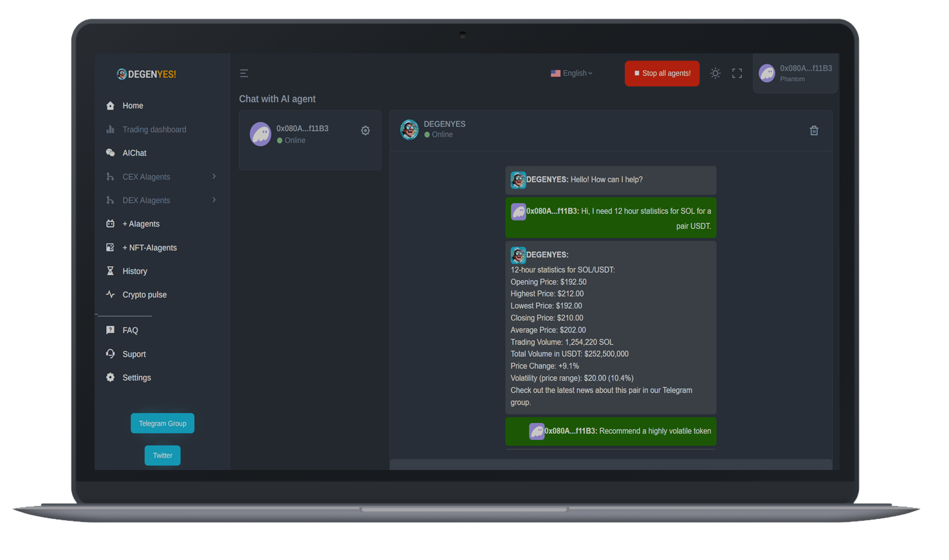Open Crypto pulse section
Viewport: 949px width, 560px height.
pyautogui.click(x=144, y=294)
